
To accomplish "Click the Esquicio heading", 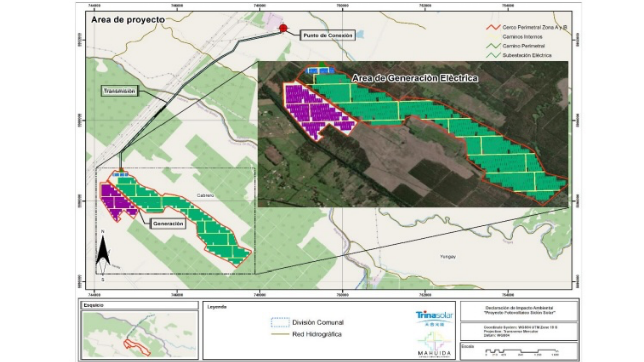I will click(94, 305).
